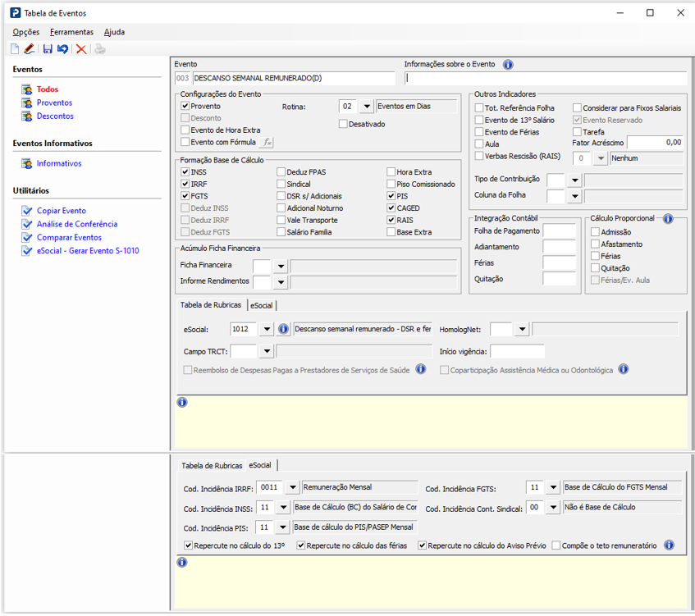Viewport: 695px width, 616px height.
Task: Click the Save floppy disk icon
Action: pos(48,49)
